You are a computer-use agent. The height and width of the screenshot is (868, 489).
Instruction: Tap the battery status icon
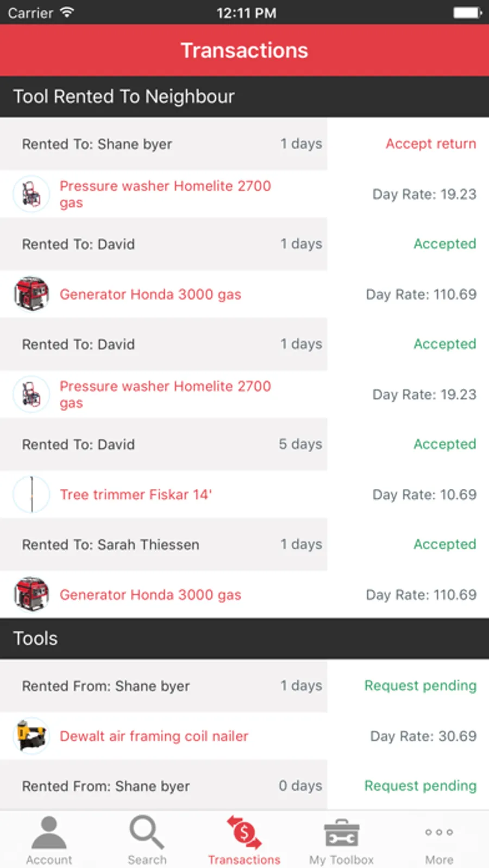tap(468, 12)
